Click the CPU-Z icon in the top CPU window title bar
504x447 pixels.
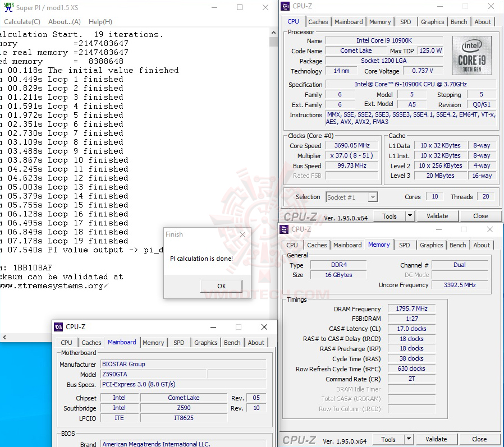click(x=285, y=6)
